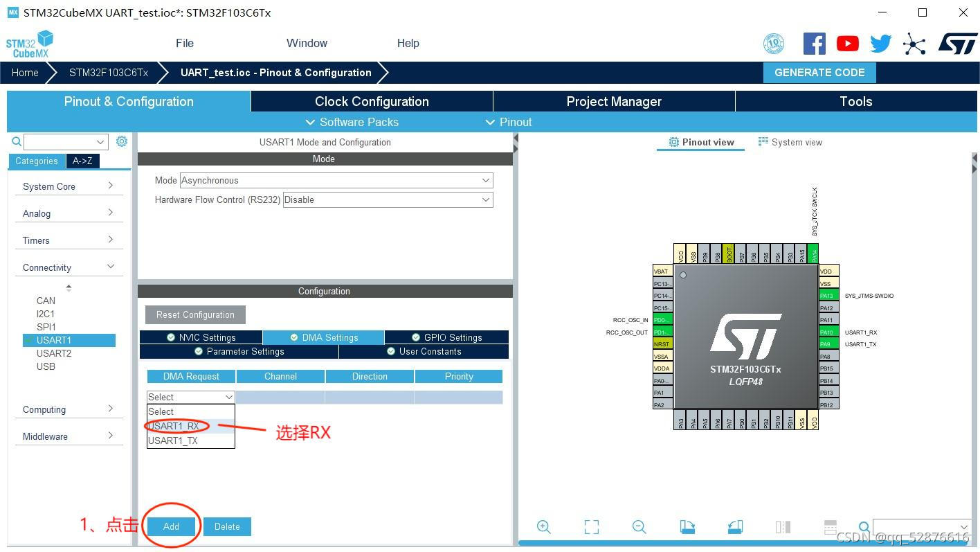Select pin PA14 on the chip
Screen dimensions: 980x552
pyautogui.click(x=814, y=253)
